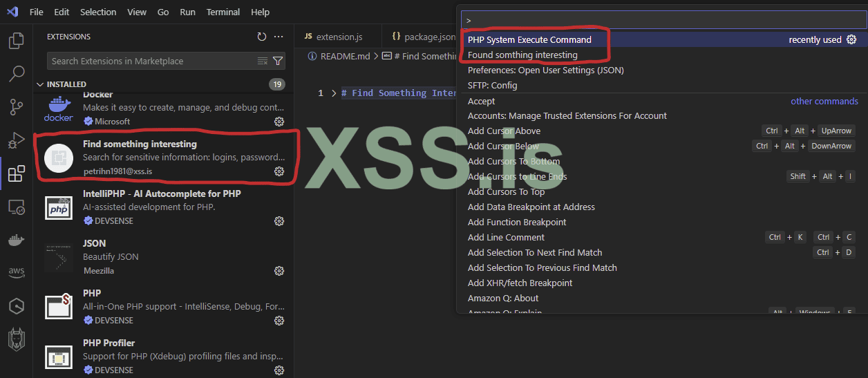The height and width of the screenshot is (378, 868).
Task: Select the Amazon Q: About command
Action: [x=663, y=298]
